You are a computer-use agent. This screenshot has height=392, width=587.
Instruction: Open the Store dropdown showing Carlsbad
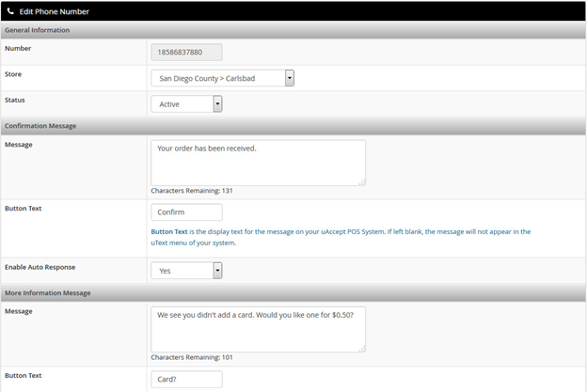[x=222, y=78]
